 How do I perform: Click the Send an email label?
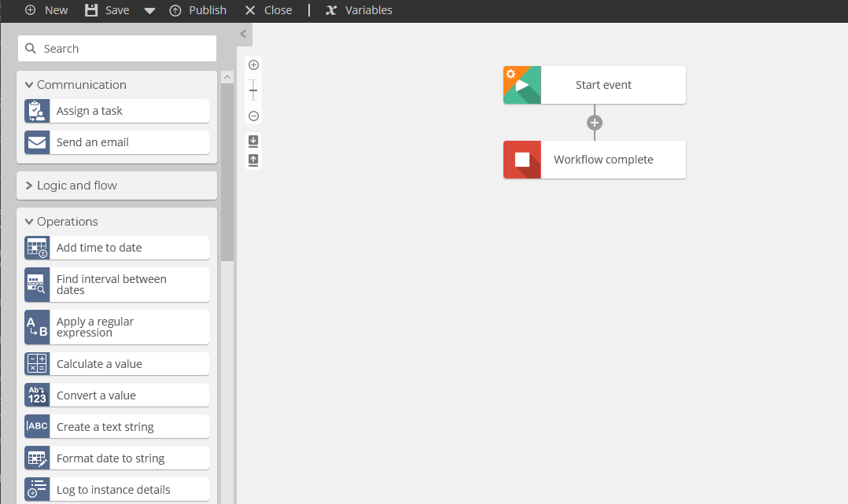[x=93, y=142]
